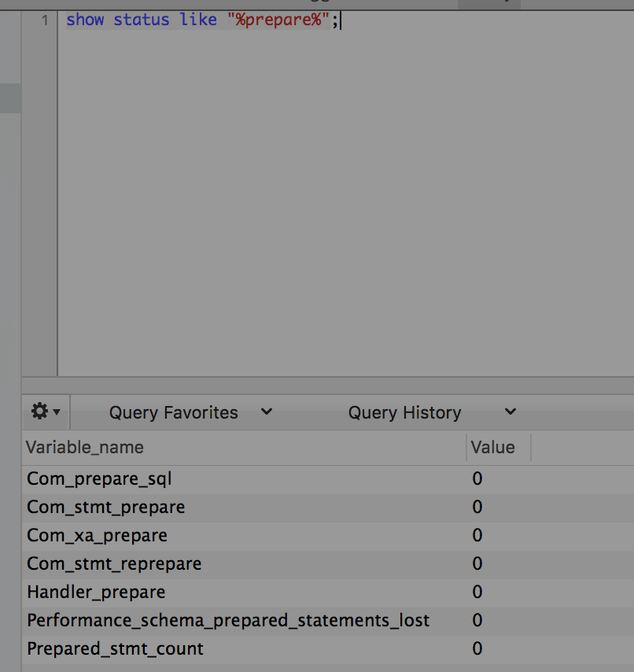This screenshot has width=634, height=672.
Task: Click line number 1 in the gutter
Action: tap(45, 20)
